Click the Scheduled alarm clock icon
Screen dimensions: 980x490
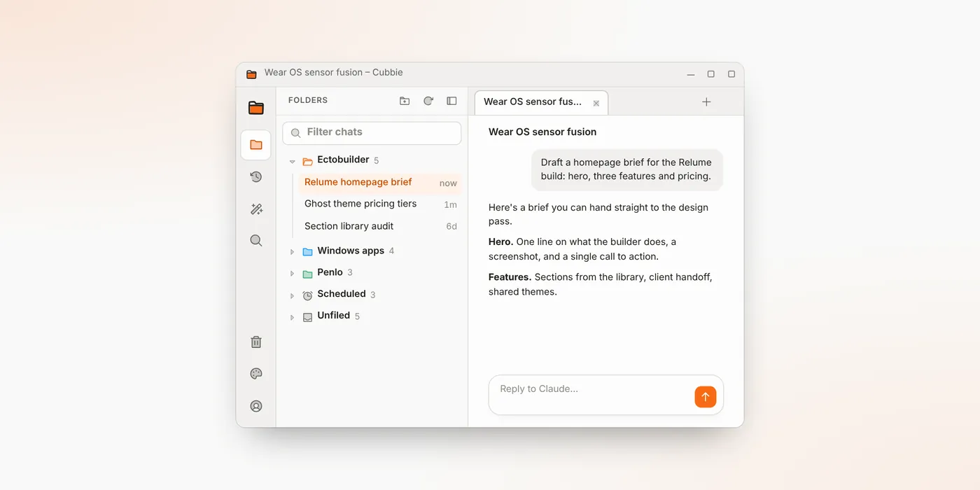[x=307, y=295]
